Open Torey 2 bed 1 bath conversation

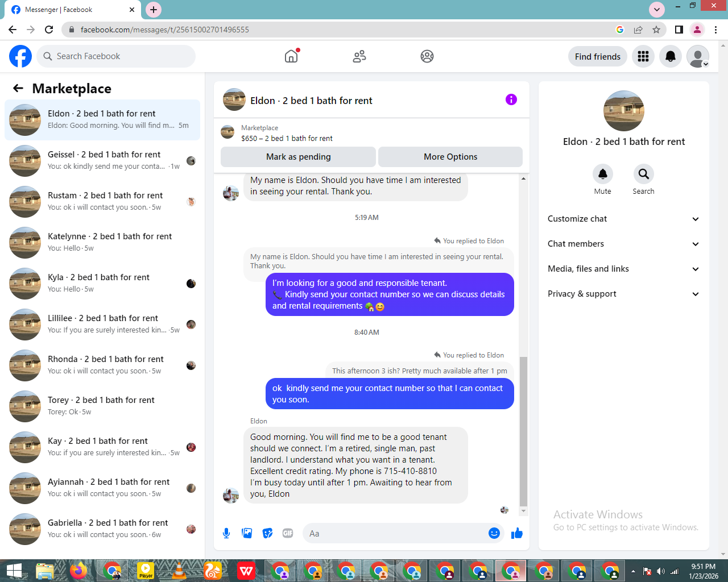click(x=102, y=406)
